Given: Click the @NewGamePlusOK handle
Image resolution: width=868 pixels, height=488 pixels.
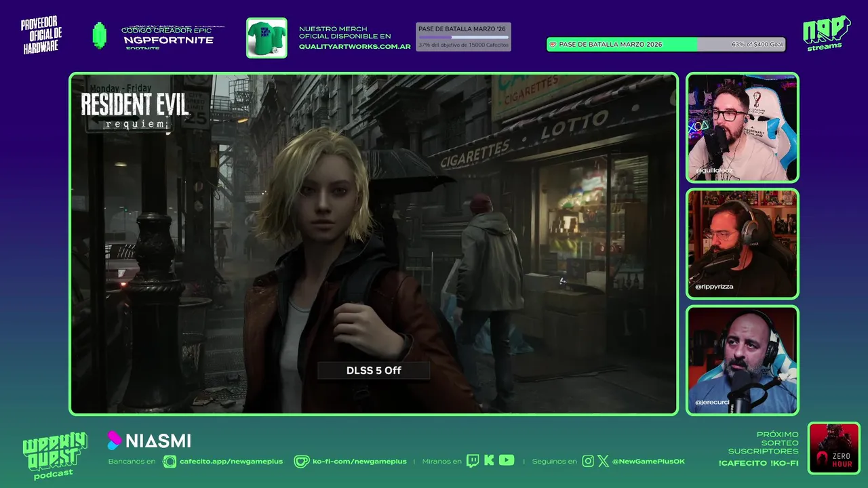Looking at the screenshot, I should point(648,462).
